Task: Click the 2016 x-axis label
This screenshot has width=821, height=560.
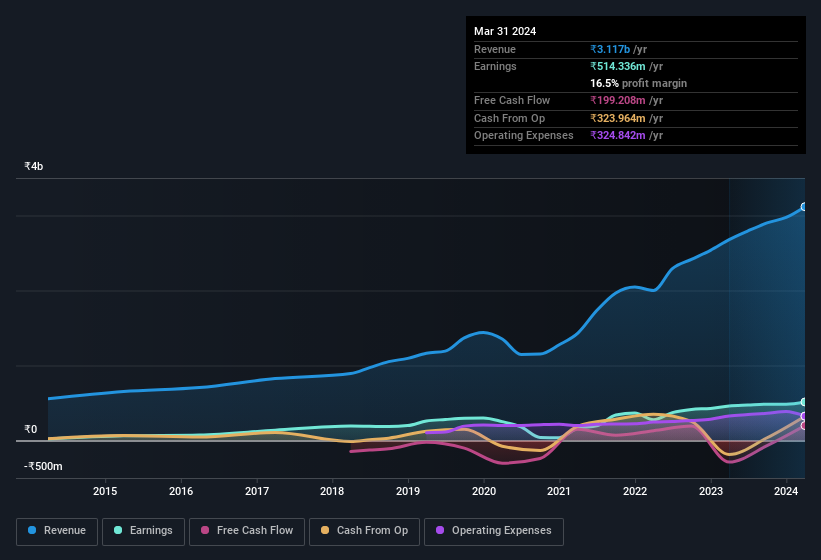Action: coord(181,491)
